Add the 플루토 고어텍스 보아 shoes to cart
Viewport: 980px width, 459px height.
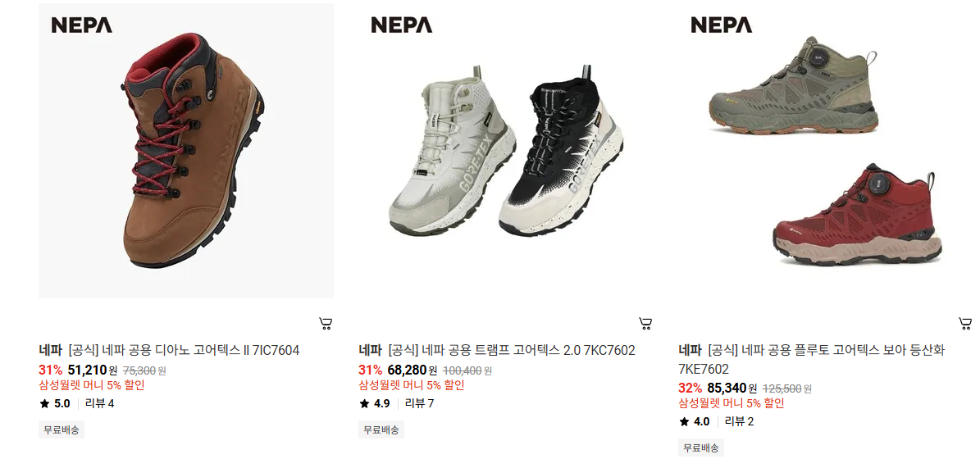(965, 324)
